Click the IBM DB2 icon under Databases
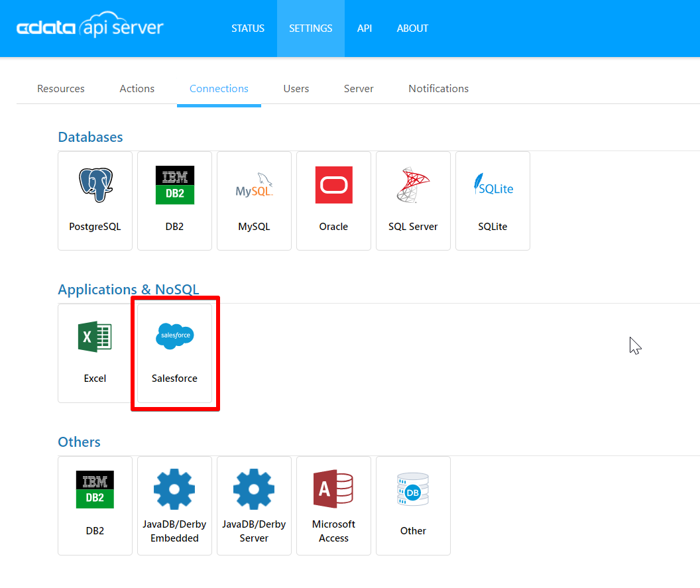Viewport: 700px width, 588px height. click(174, 185)
